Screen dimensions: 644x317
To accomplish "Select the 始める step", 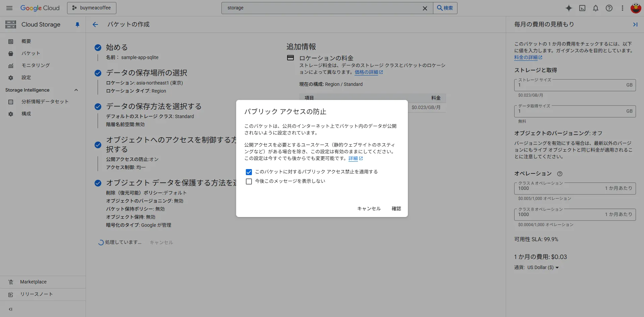I will click(x=117, y=47).
